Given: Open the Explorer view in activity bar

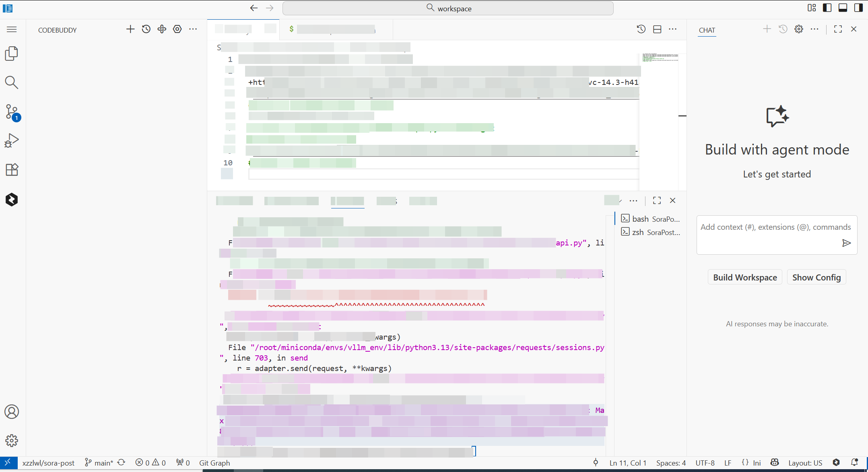Looking at the screenshot, I should click(x=12, y=54).
